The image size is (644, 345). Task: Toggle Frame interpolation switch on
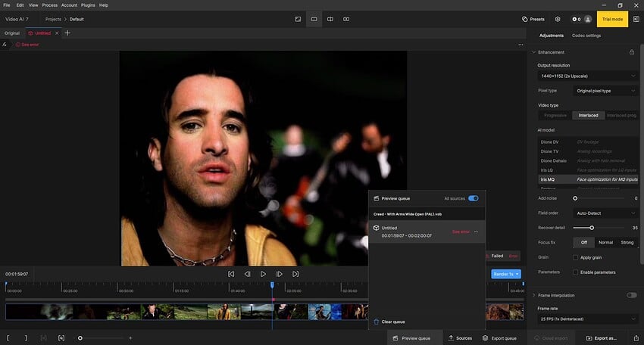tap(632, 295)
